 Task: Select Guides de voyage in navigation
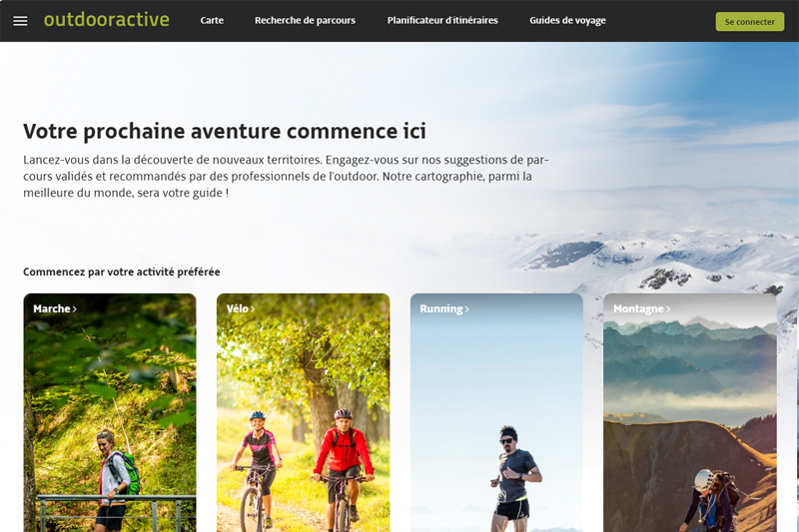[567, 20]
